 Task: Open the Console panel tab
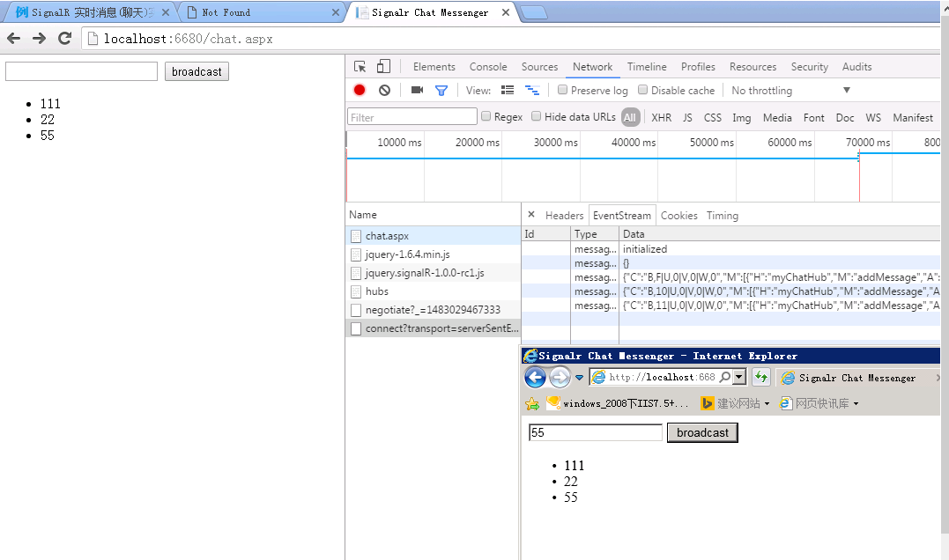click(488, 67)
